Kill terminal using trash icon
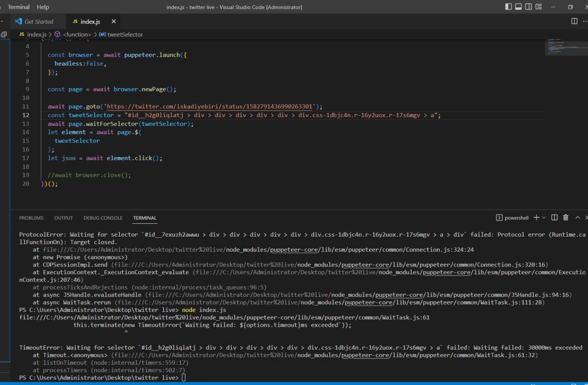 pyautogui.click(x=566, y=217)
